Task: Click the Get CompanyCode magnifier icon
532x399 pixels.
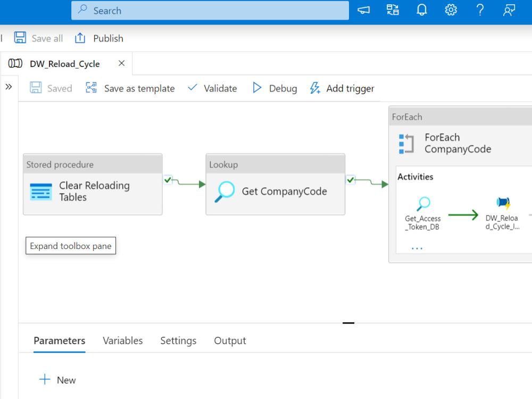Action: tap(225, 192)
